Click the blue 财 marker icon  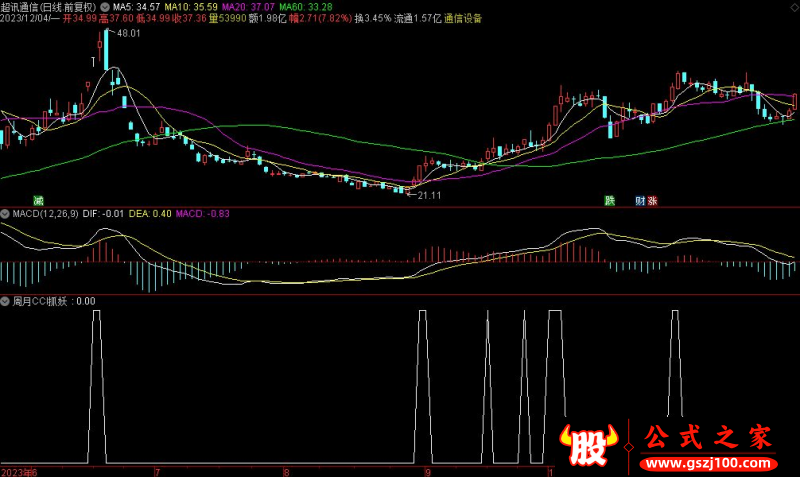pyautogui.click(x=640, y=200)
